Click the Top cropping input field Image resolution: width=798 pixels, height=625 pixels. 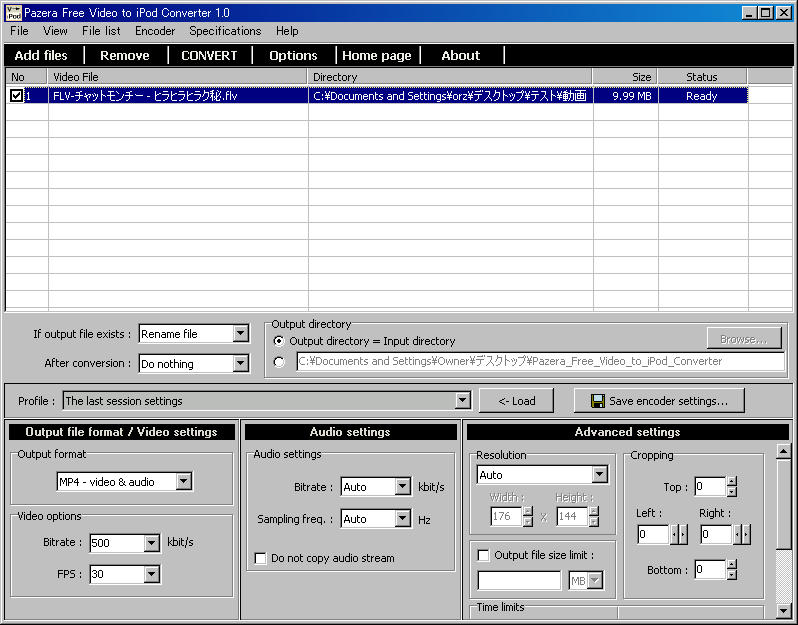tap(710, 487)
